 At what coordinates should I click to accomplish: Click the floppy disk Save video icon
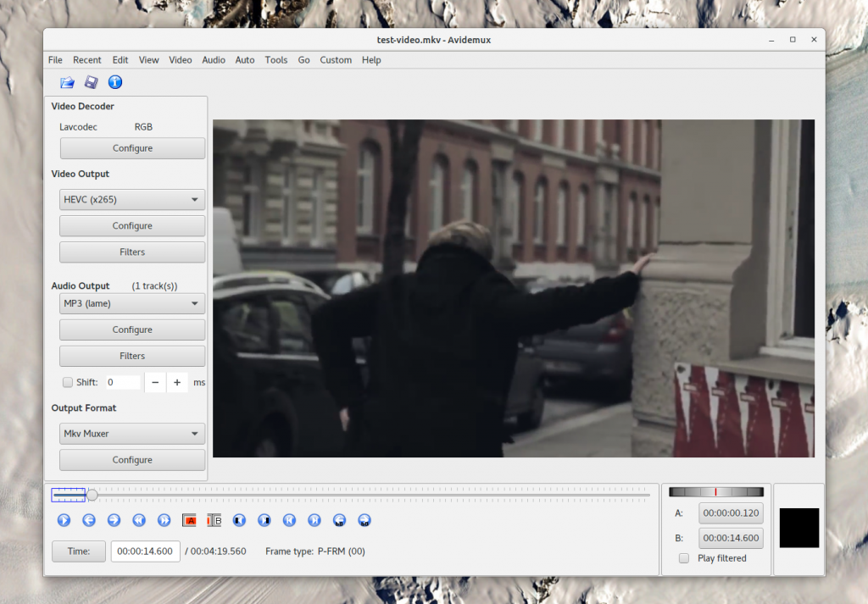click(91, 82)
